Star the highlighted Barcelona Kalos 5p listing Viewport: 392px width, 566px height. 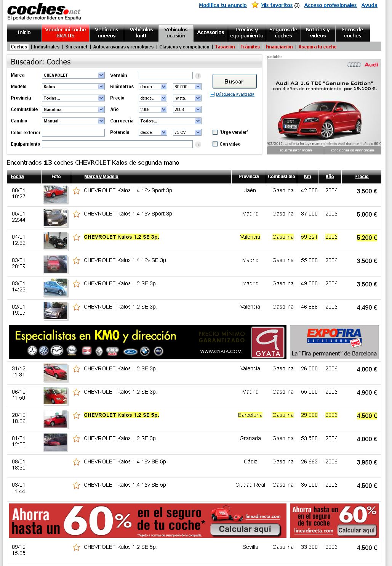pos(77,415)
